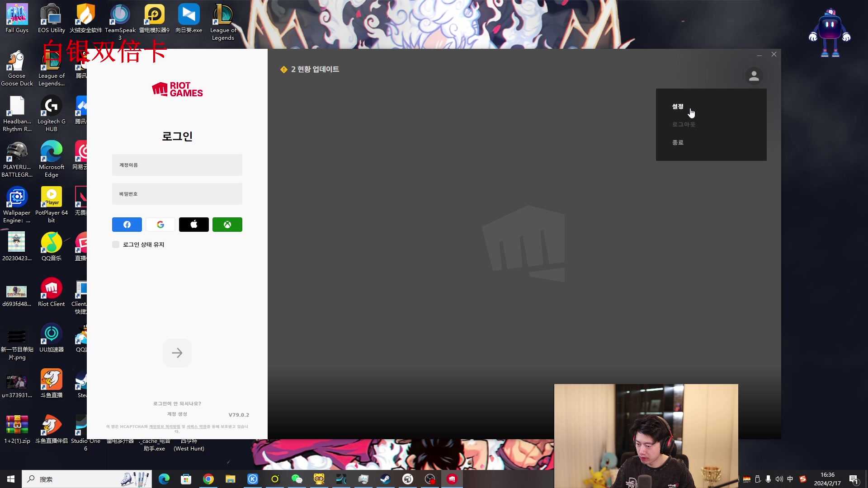Image resolution: width=868 pixels, height=488 pixels.
Task: Open WeChat from the taskbar
Action: coord(297,479)
